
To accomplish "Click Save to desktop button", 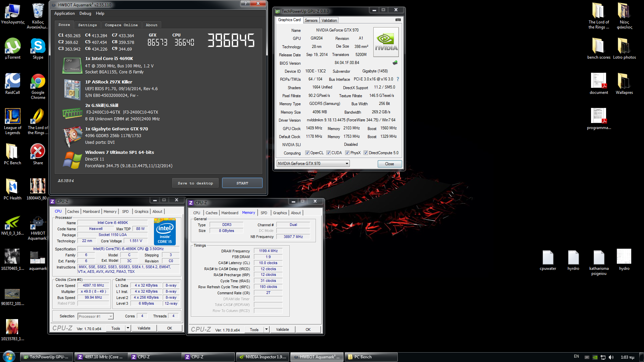I will [x=195, y=183].
